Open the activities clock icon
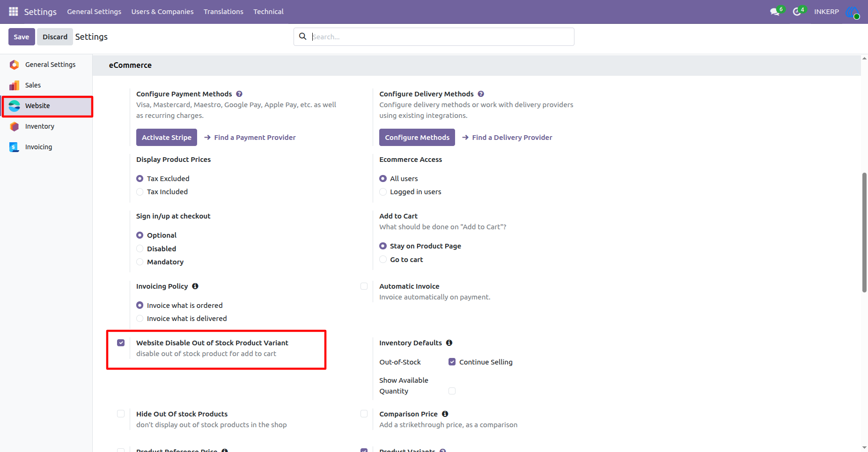 tap(797, 12)
